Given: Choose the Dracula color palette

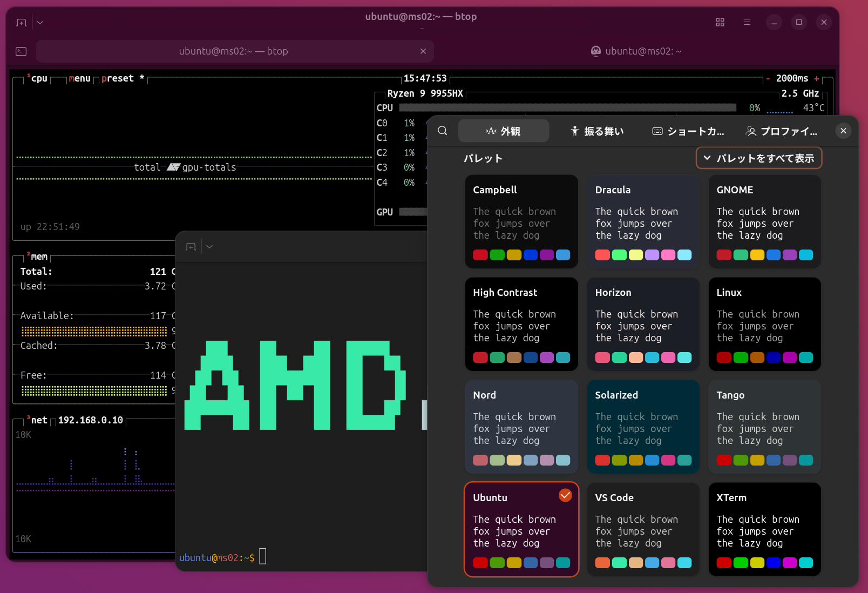Looking at the screenshot, I should [x=642, y=221].
